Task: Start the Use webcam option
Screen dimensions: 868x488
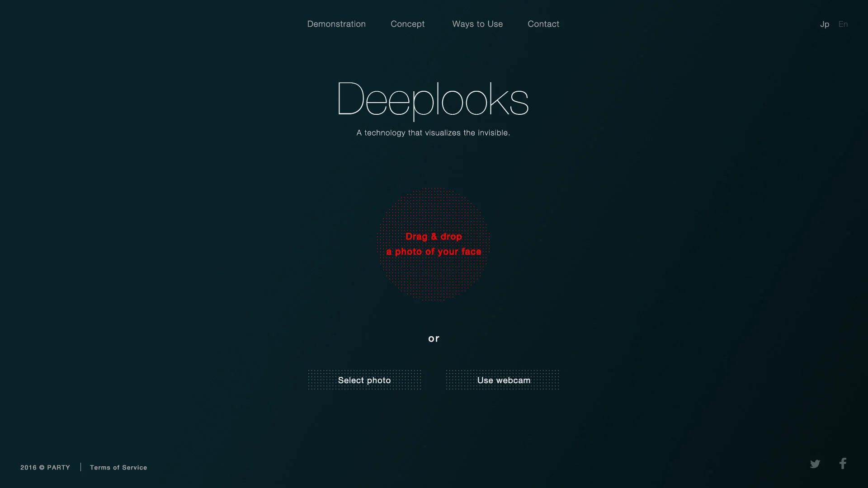Action: coord(503,380)
